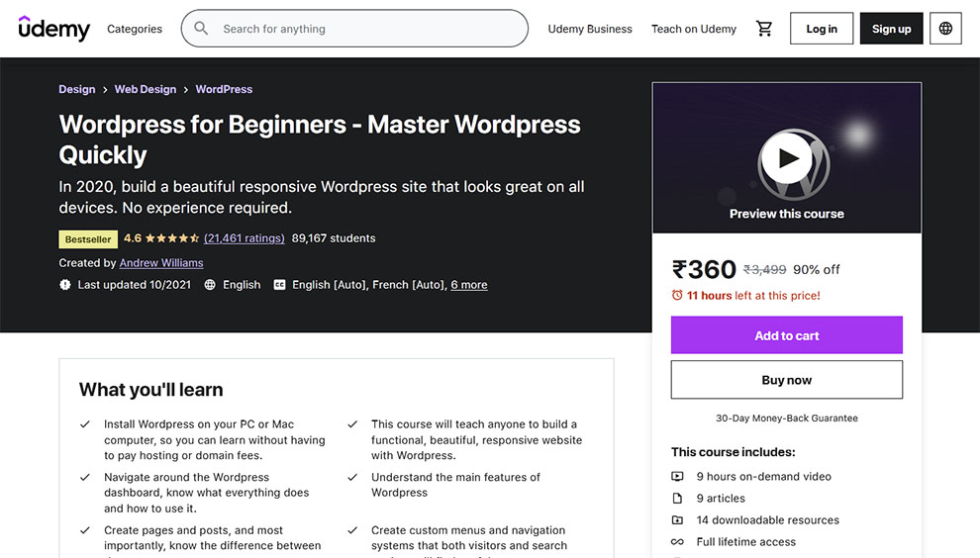Open the 21,461 ratings link
This screenshot has height=558, width=980.
[245, 238]
